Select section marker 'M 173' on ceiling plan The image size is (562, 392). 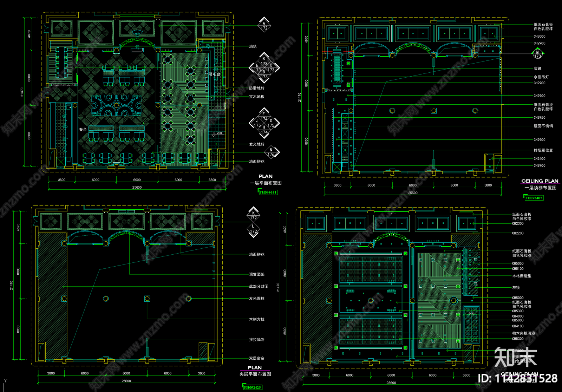537,54
